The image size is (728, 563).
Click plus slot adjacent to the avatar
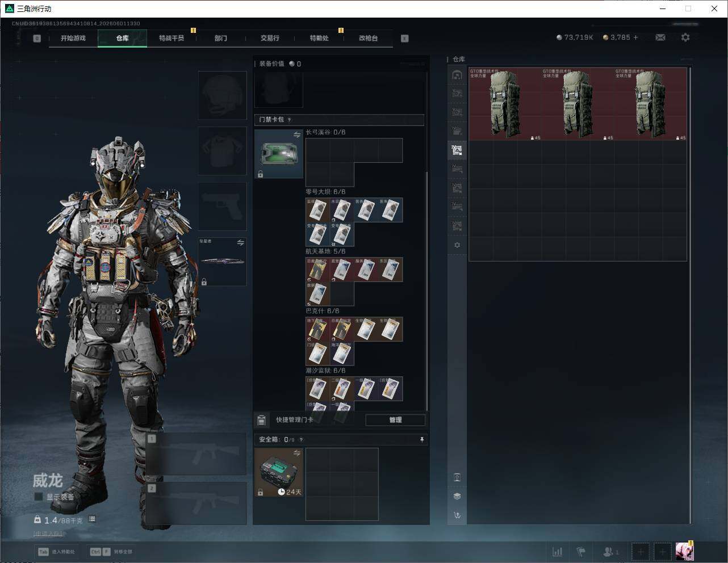click(662, 552)
